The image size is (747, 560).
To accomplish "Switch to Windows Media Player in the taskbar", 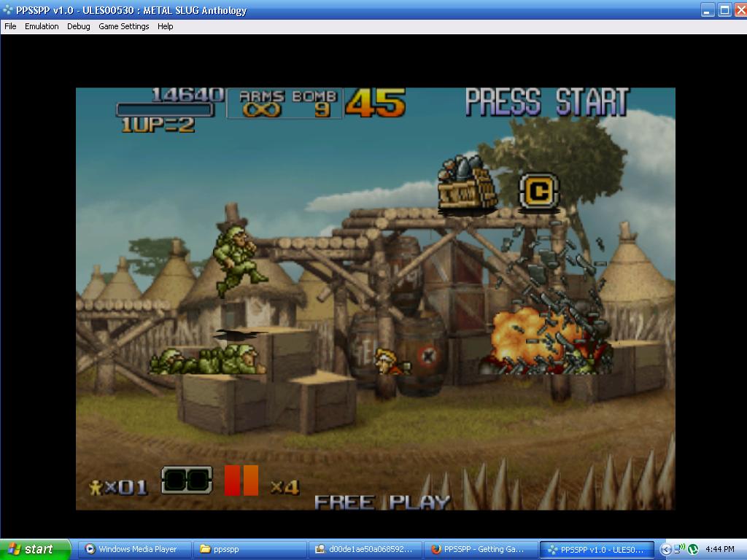I will tap(135, 549).
